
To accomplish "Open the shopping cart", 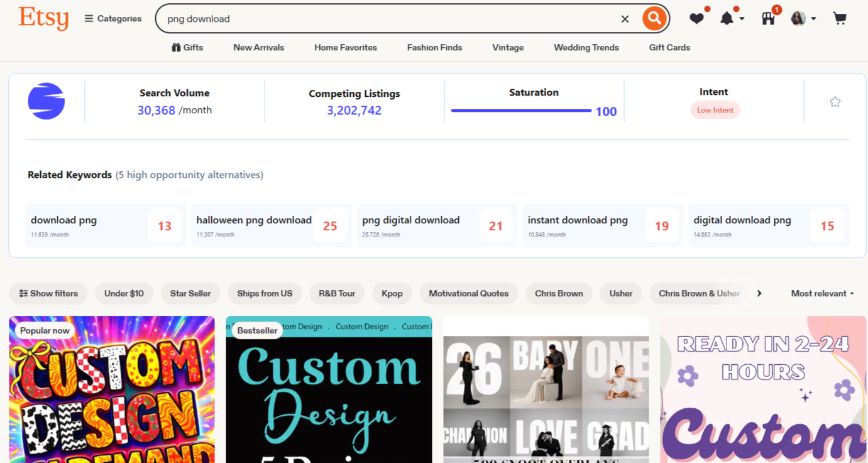I will [x=840, y=19].
